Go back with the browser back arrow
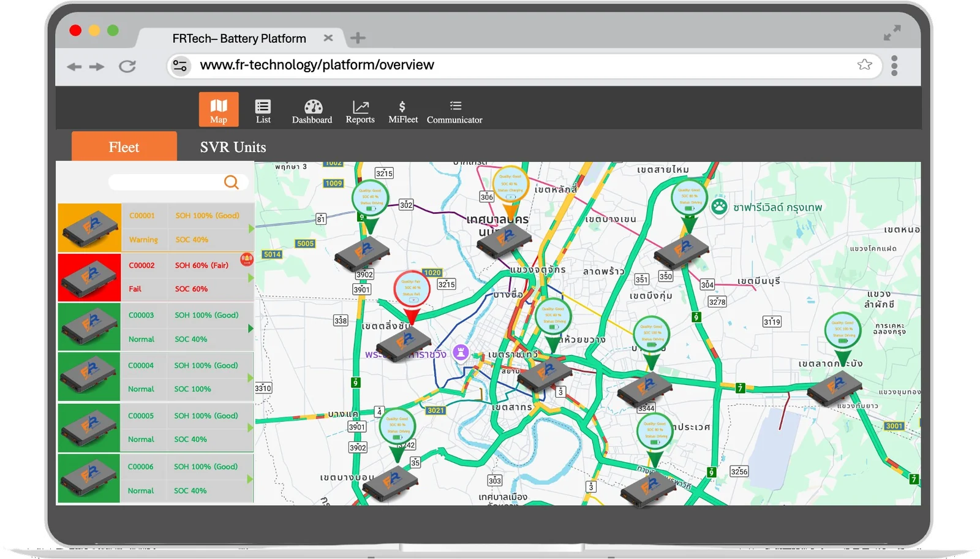Screen dimensions: 980x559 (x=74, y=67)
